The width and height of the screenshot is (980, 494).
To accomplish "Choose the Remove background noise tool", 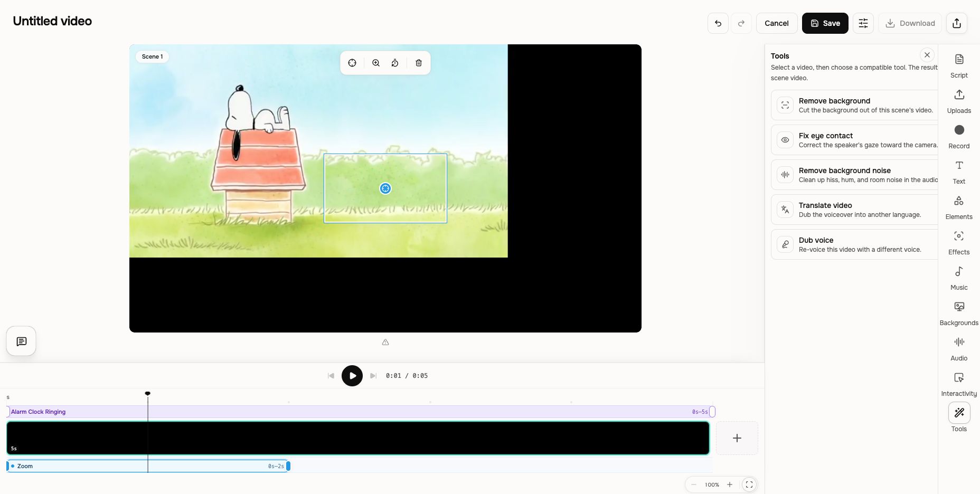I will pyautogui.click(x=854, y=175).
